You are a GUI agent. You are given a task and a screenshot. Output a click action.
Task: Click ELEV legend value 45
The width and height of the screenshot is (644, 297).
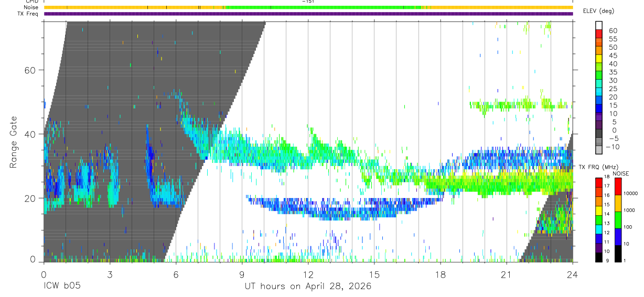tap(613, 56)
